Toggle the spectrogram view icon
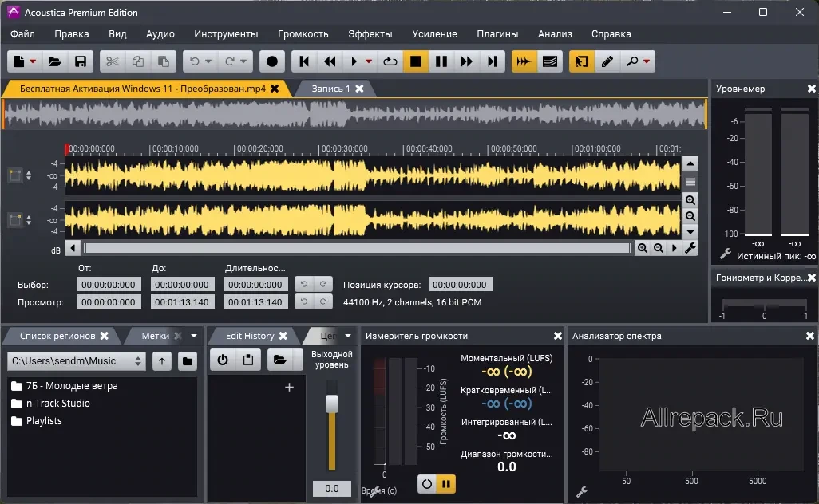The image size is (819, 504). 549,61
